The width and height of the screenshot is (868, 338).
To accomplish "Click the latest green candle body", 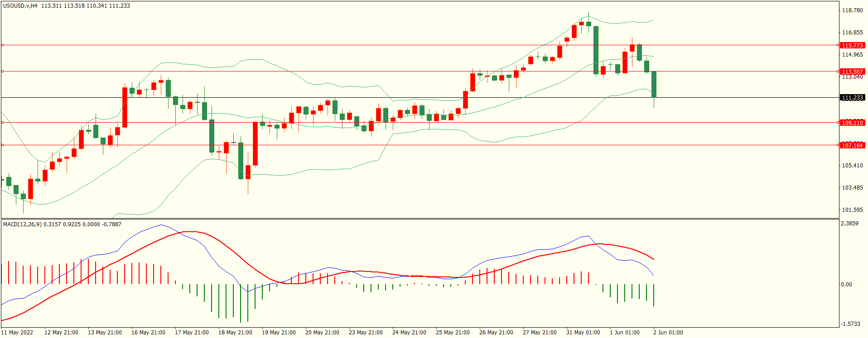I will [x=654, y=84].
